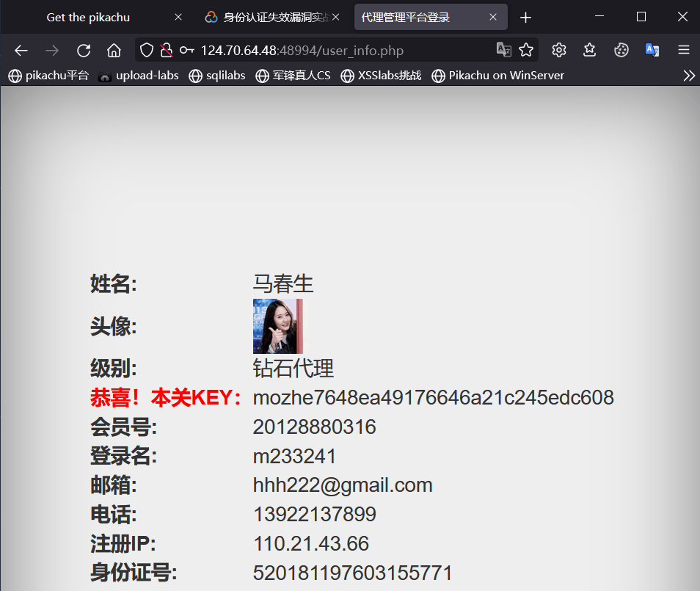Open the 军锋真人CS bookmark
The width and height of the screenshot is (700, 591).
[x=293, y=76]
